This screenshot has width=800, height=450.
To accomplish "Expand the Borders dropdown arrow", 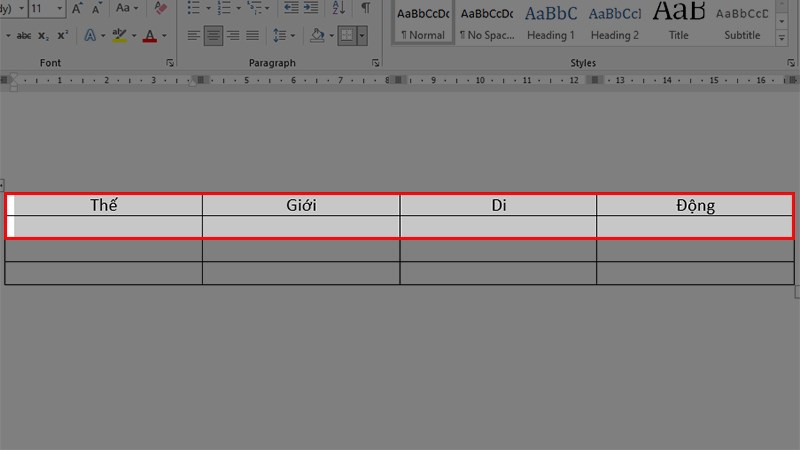I will click(362, 36).
